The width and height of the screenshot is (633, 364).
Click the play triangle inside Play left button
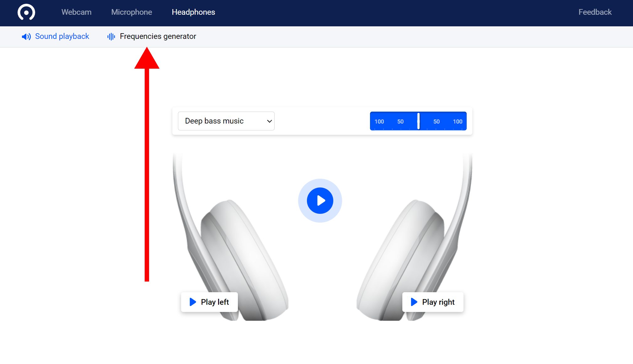pyautogui.click(x=192, y=302)
